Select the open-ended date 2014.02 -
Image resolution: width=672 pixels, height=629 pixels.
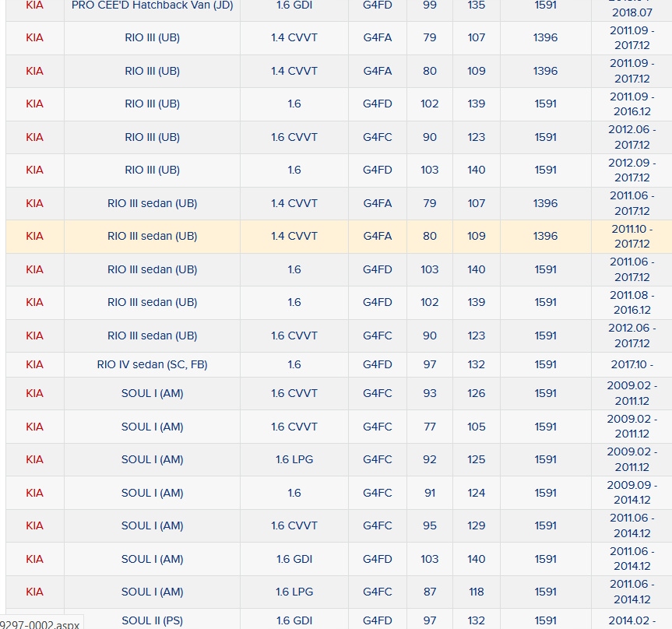pyautogui.click(x=632, y=620)
